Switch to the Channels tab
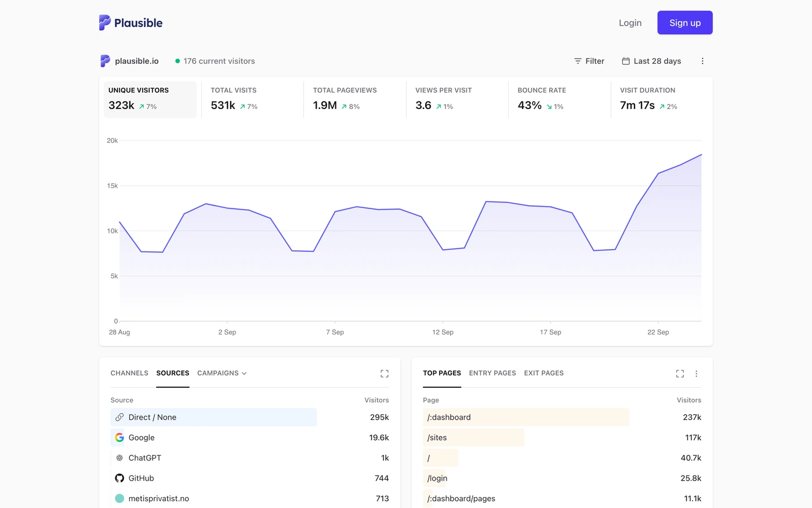This screenshot has width=812, height=508. pyautogui.click(x=129, y=373)
